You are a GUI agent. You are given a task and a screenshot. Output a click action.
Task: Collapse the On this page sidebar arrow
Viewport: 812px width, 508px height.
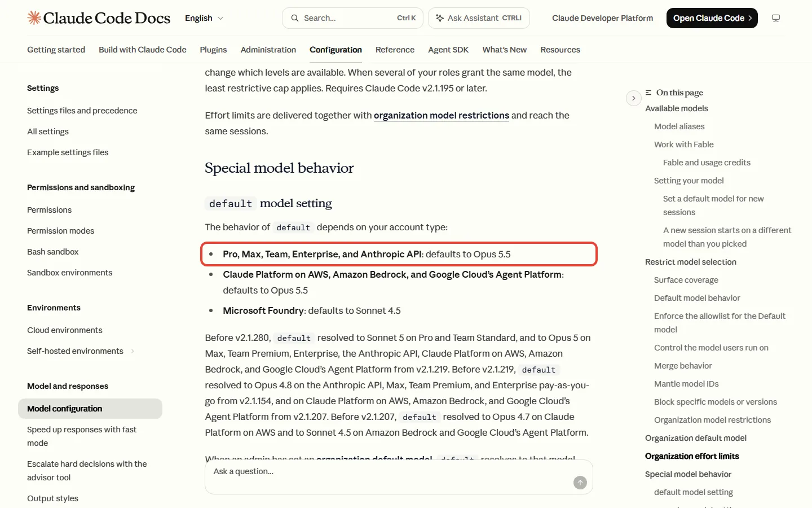[634, 98]
